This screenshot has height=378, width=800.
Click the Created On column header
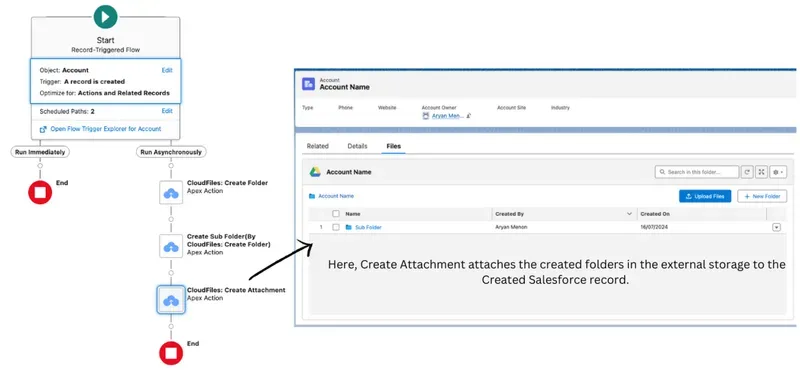click(x=655, y=214)
